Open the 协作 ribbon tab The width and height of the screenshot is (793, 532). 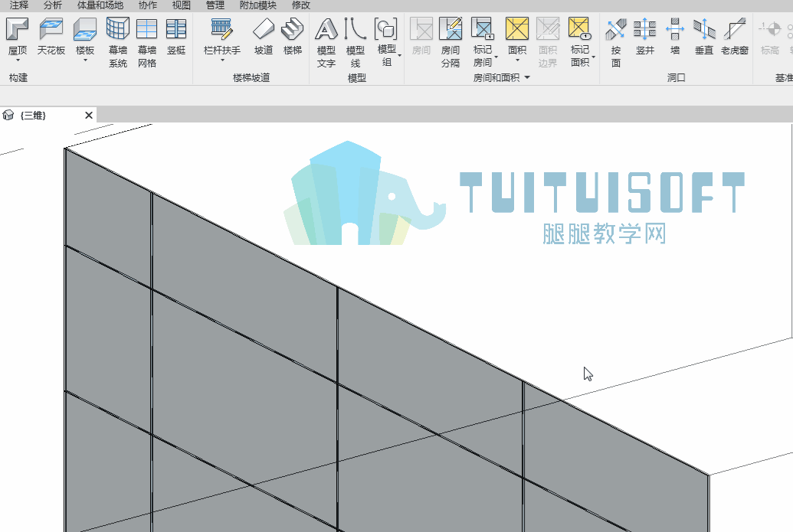pos(148,5)
